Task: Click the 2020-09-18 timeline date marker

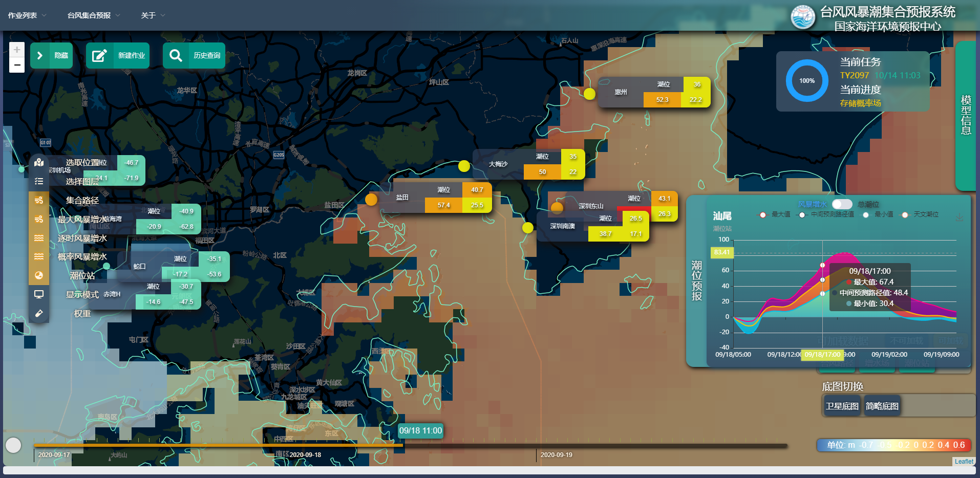Action: tap(305, 454)
